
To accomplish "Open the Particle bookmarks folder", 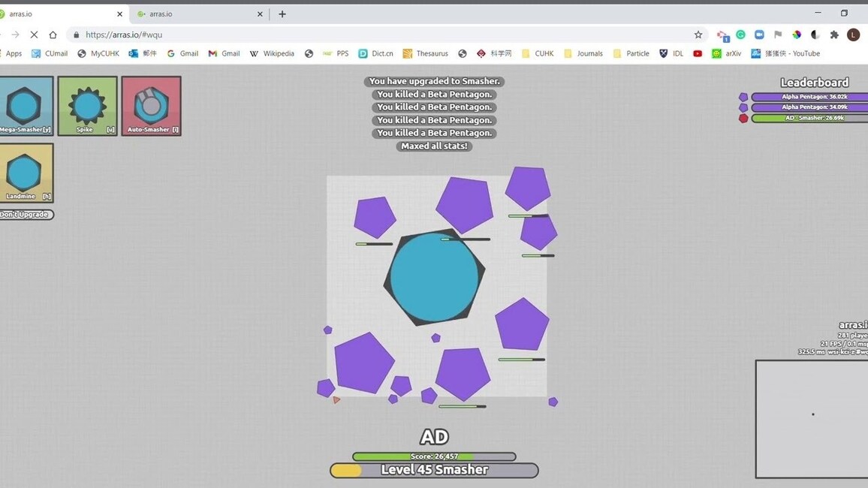I will [631, 53].
